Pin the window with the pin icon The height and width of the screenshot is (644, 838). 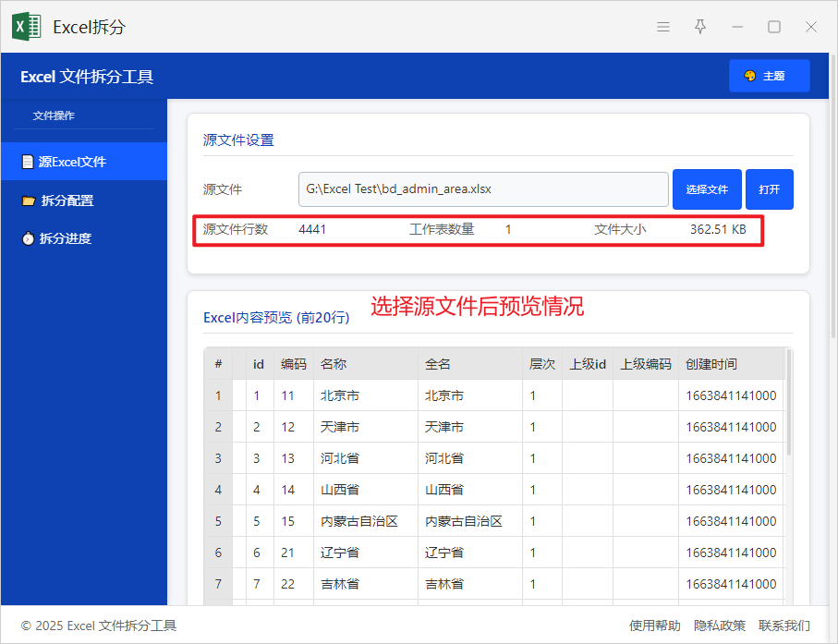point(700,27)
